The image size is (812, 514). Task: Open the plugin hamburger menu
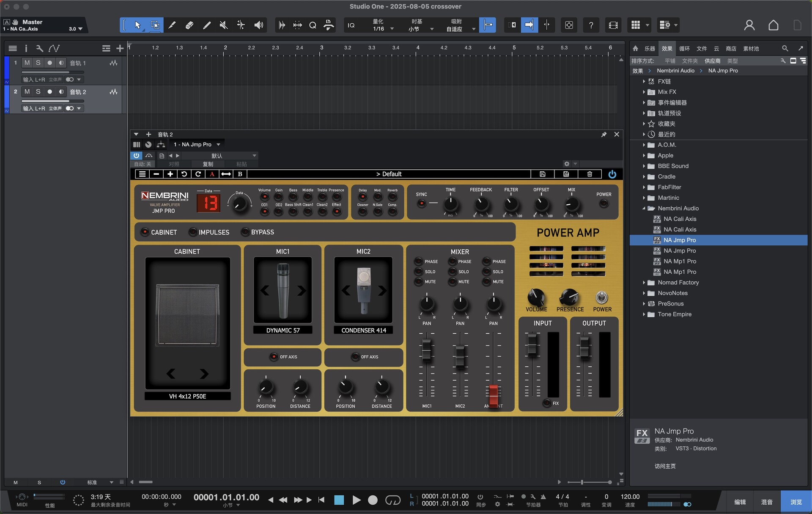point(143,174)
